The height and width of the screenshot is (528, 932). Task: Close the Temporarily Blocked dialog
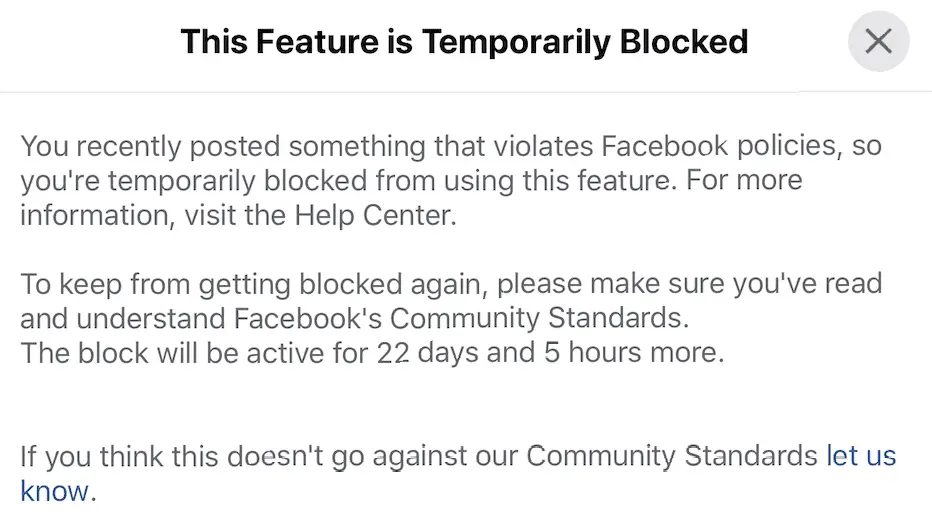click(878, 41)
